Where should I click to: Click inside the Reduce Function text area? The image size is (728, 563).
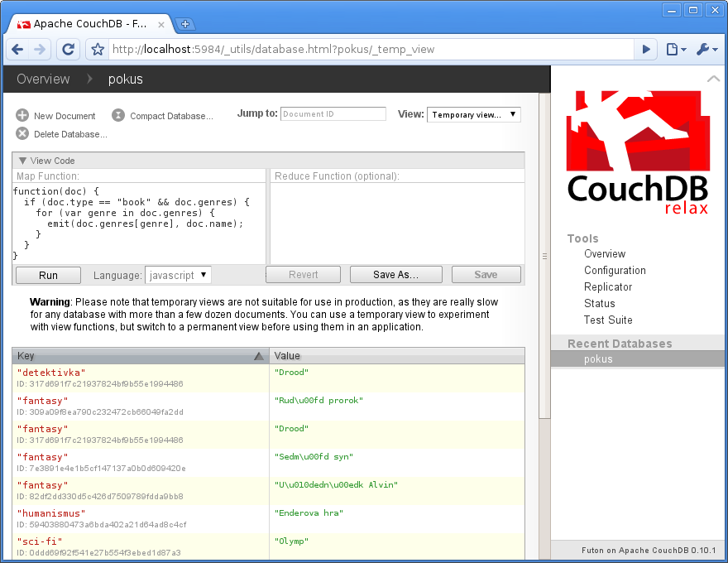pyautogui.click(x=397, y=224)
